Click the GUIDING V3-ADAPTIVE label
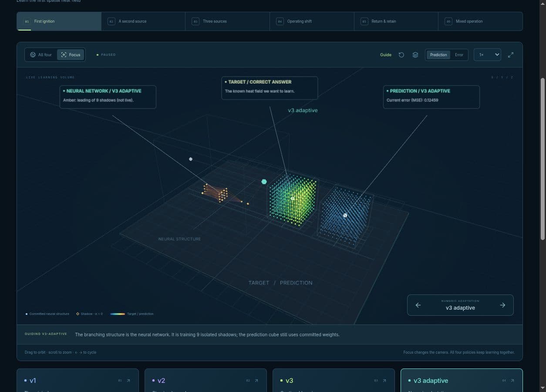 click(x=46, y=334)
